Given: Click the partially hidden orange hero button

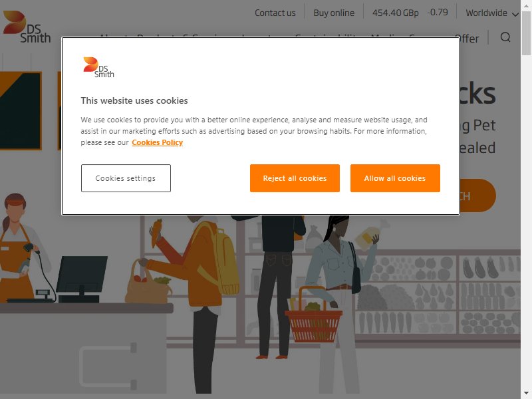Looking at the screenshot, I should (477, 196).
